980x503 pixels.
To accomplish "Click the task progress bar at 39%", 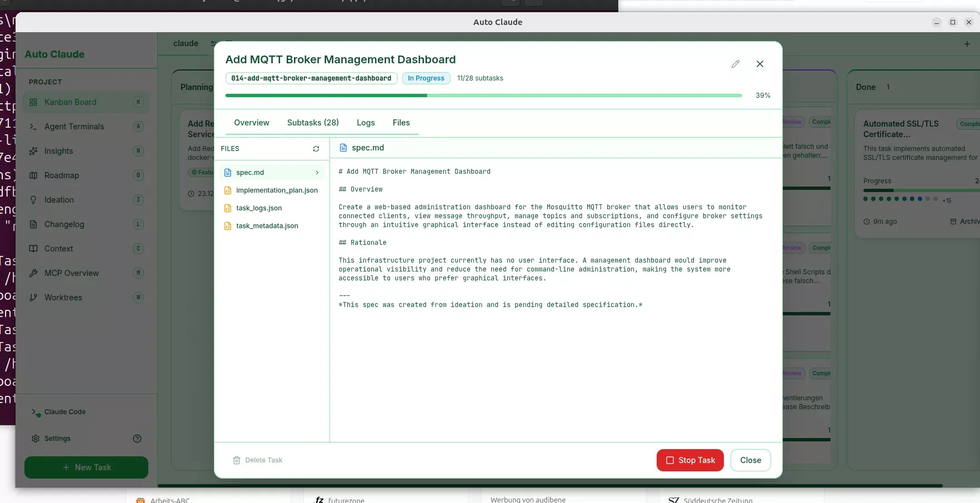I will (x=483, y=95).
